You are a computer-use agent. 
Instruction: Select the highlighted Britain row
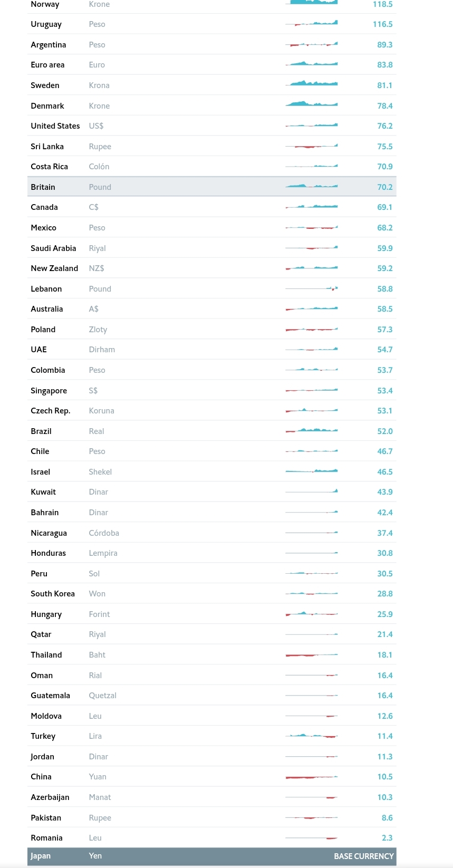pyautogui.click(x=211, y=187)
